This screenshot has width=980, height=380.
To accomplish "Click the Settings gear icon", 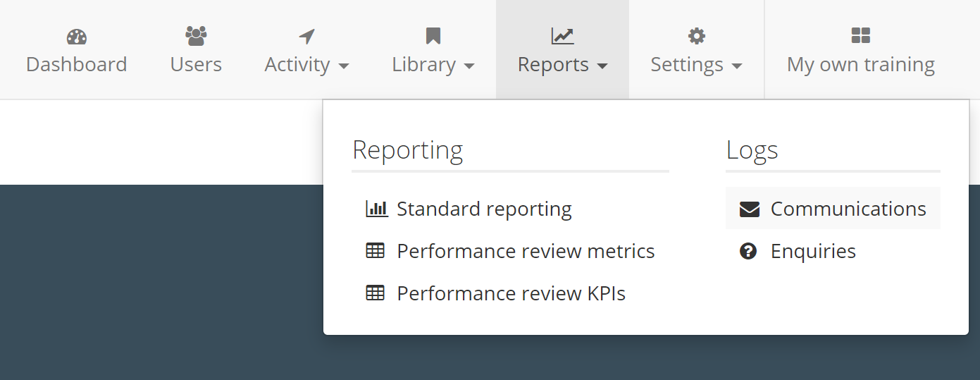I will click(696, 36).
